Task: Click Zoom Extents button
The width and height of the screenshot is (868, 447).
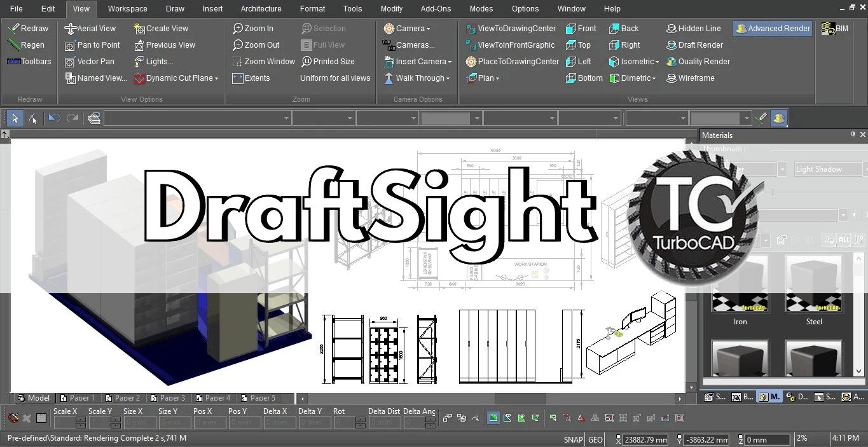Action: click(x=251, y=78)
